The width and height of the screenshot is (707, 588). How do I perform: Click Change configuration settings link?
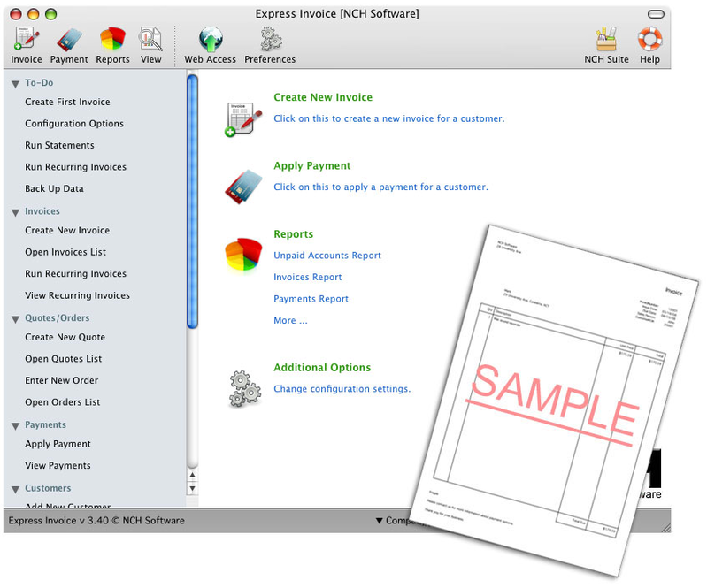point(342,389)
